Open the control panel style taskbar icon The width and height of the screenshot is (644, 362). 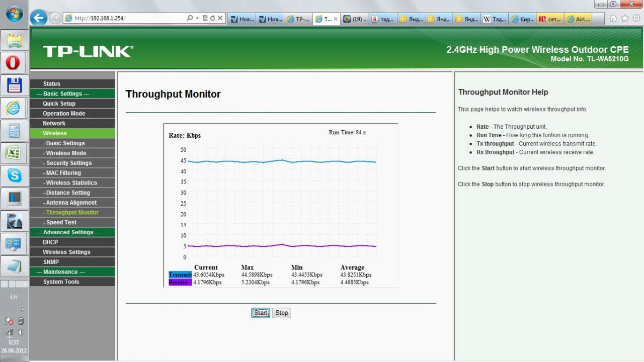(x=14, y=243)
